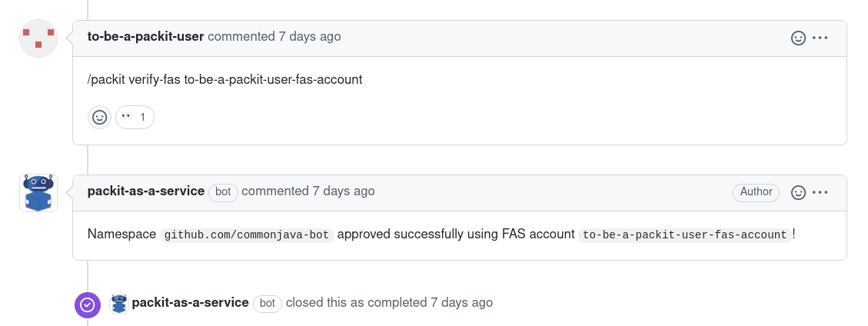This screenshot has width=868, height=326.
Task: Open reaction picker on packit-as-a-service comment
Action: click(x=799, y=192)
